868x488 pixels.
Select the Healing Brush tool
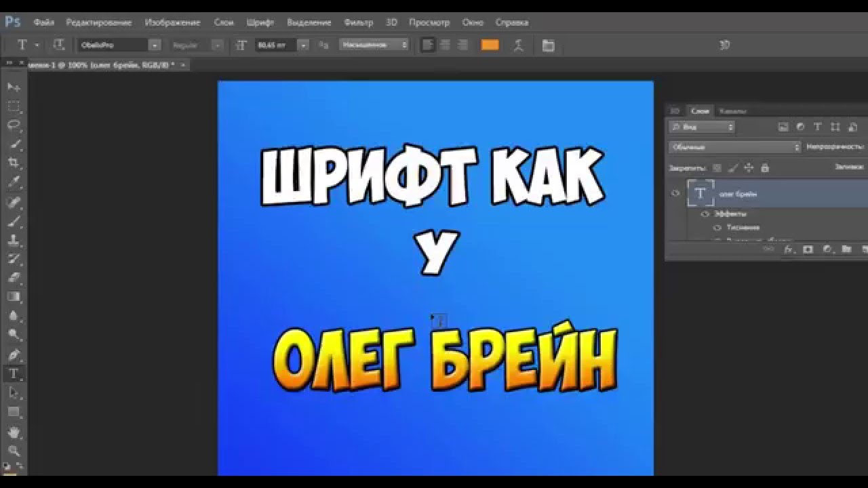14,202
